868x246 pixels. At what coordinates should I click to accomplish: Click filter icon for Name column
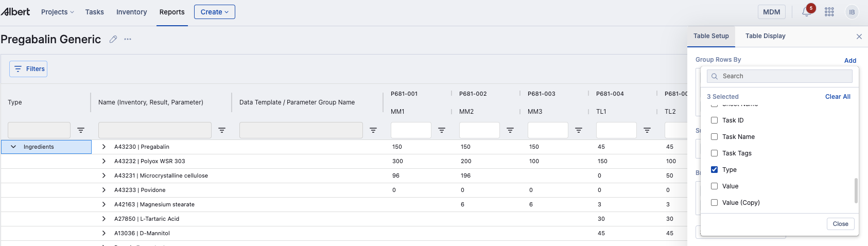pyautogui.click(x=222, y=130)
